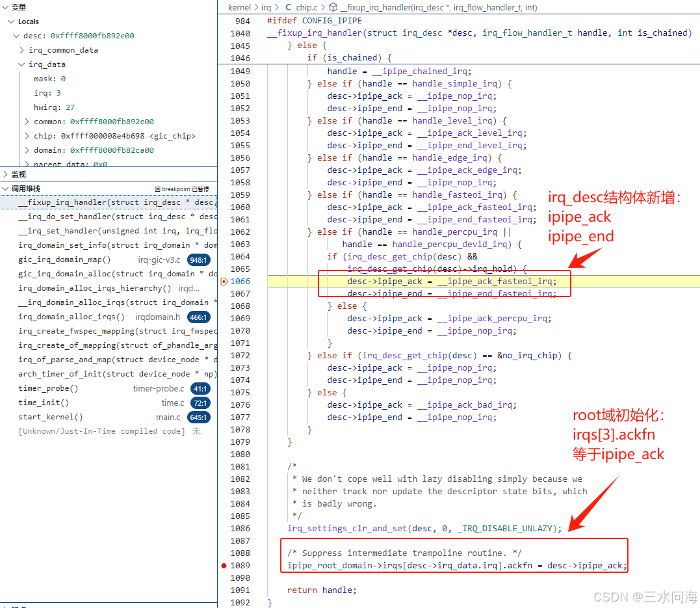Click __ipipe_ack_bad_irq on line 1076
700x608 pixels.
464,404
